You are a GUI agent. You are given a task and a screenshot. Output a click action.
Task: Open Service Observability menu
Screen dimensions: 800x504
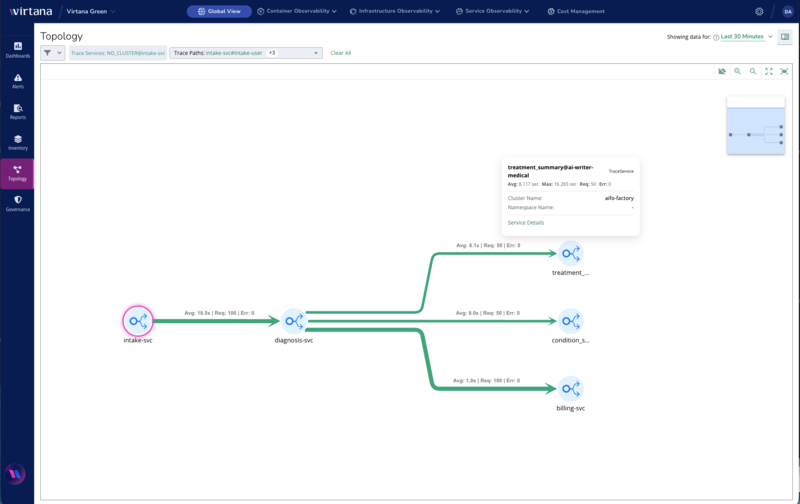click(x=492, y=11)
